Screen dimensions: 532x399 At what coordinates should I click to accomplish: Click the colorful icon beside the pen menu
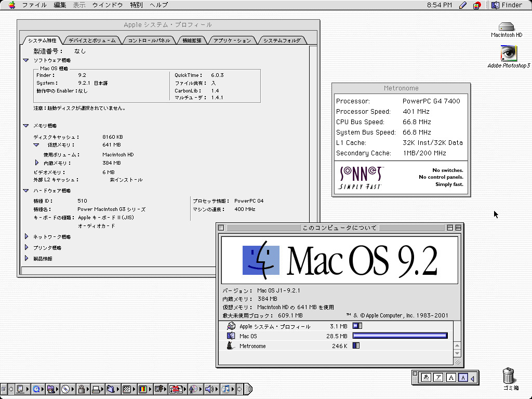477,5
